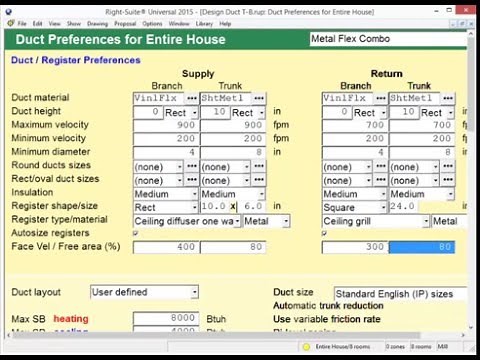Open Supply Trunk duct height shape dropdown
Image resolution: width=480 pixels, height=360 pixels.
tap(262, 113)
